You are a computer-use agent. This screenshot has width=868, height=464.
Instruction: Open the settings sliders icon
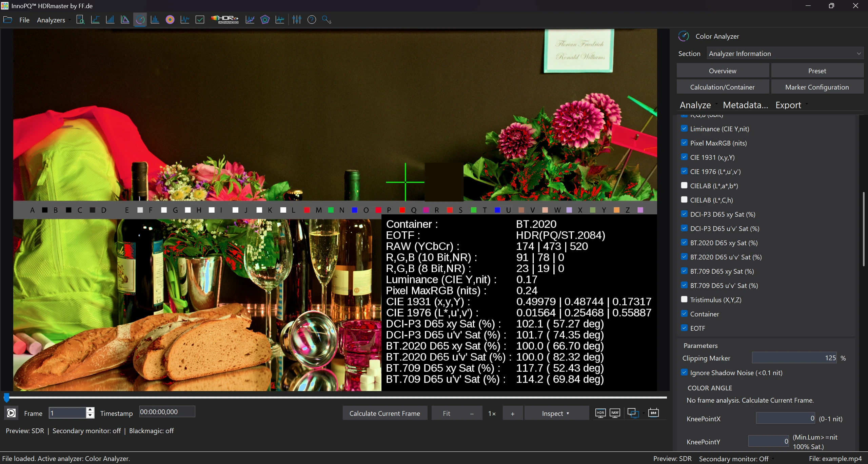(x=297, y=20)
